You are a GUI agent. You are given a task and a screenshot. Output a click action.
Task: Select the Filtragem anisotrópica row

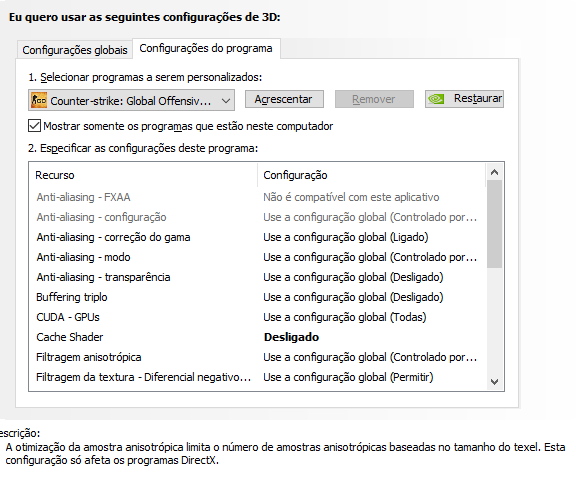click(x=257, y=357)
